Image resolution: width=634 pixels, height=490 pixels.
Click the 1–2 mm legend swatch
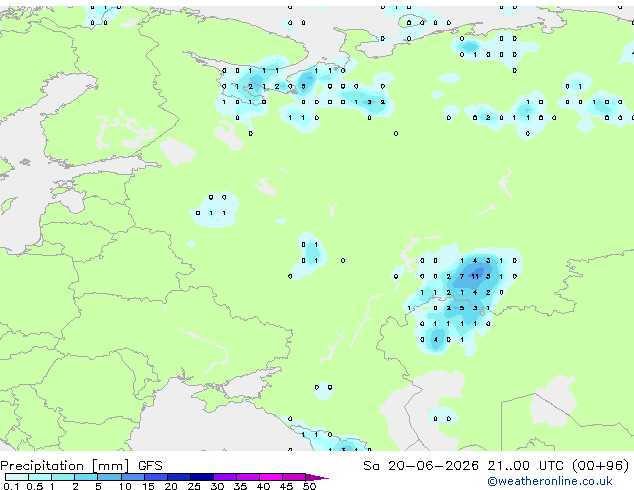click(x=63, y=477)
